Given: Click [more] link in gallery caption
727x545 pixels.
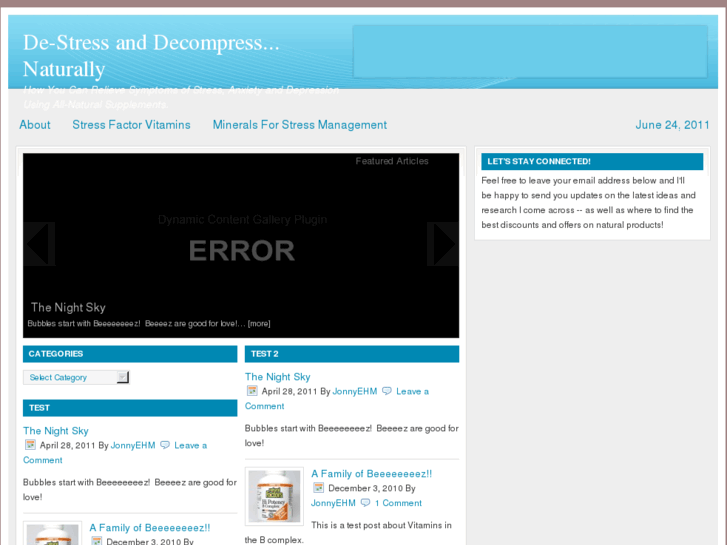Looking at the screenshot, I should [x=259, y=324].
